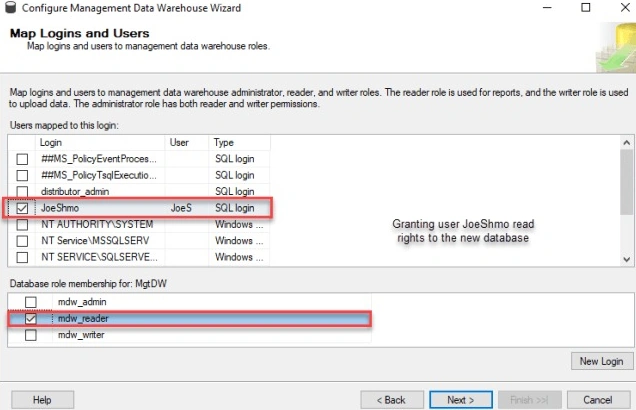
Task: Open Help for this wizard
Action: click(x=43, y=400)
